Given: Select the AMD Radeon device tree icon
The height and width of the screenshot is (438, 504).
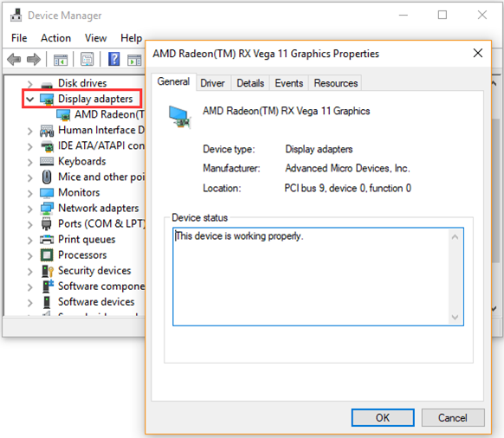Looking at the screenshot, I should pyautogui.click(x=63, y=115).
